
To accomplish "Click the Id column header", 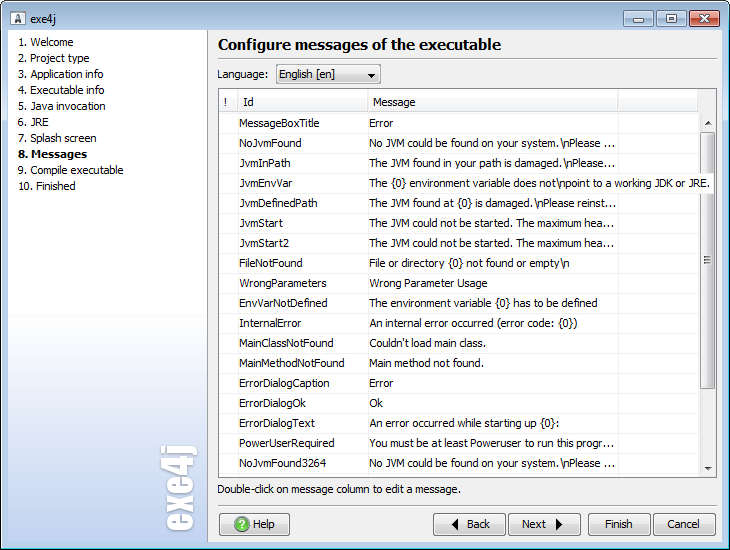I will (303, 102).
